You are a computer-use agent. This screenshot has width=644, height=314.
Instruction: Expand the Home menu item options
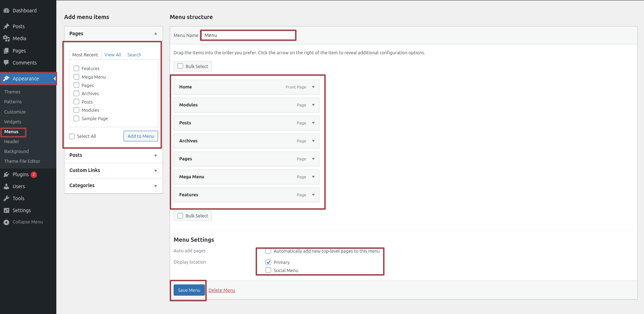[313, 87]
